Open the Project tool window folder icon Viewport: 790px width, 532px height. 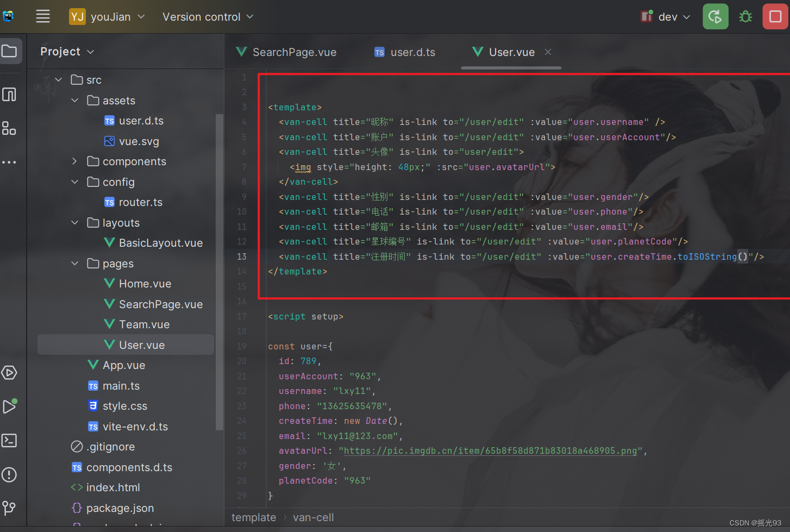pos(9,51)
